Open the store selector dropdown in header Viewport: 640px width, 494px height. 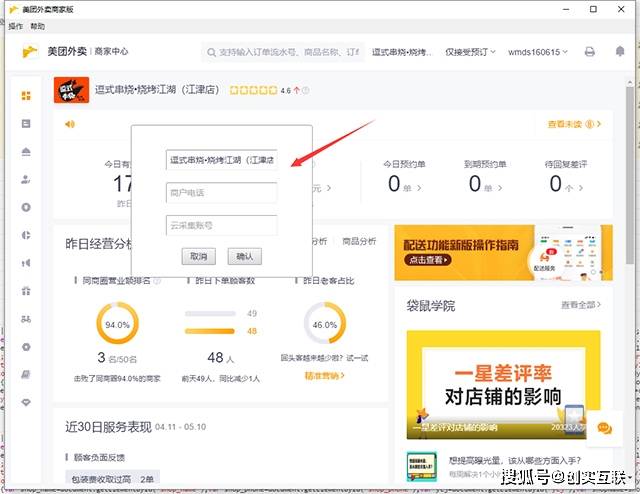coord(406,52)
